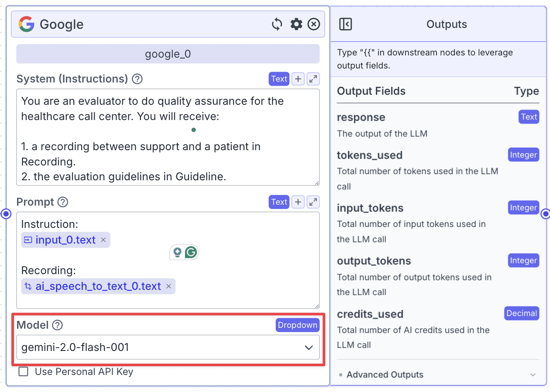Click Text type badge beside response

[529, 117]
